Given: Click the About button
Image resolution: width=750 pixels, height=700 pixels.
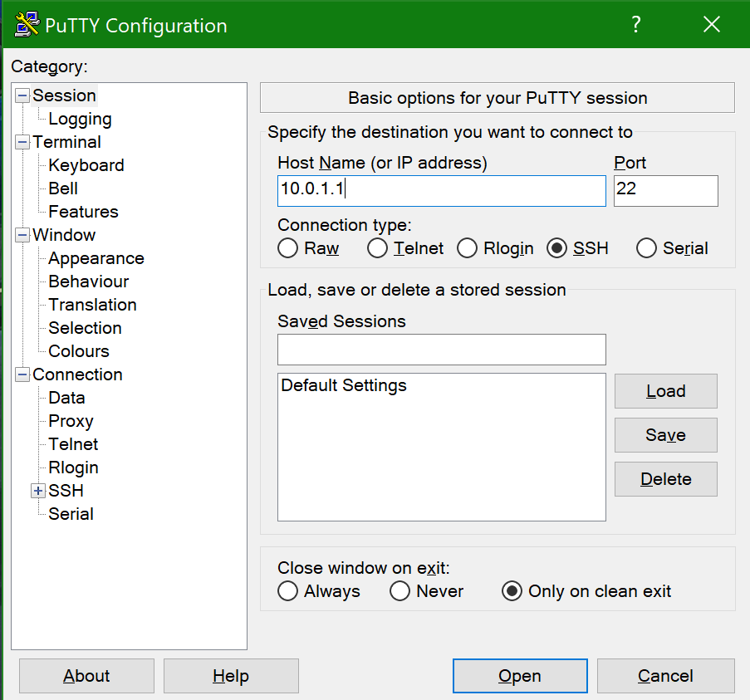Looking at the screenshot, I should pos(86,675).
